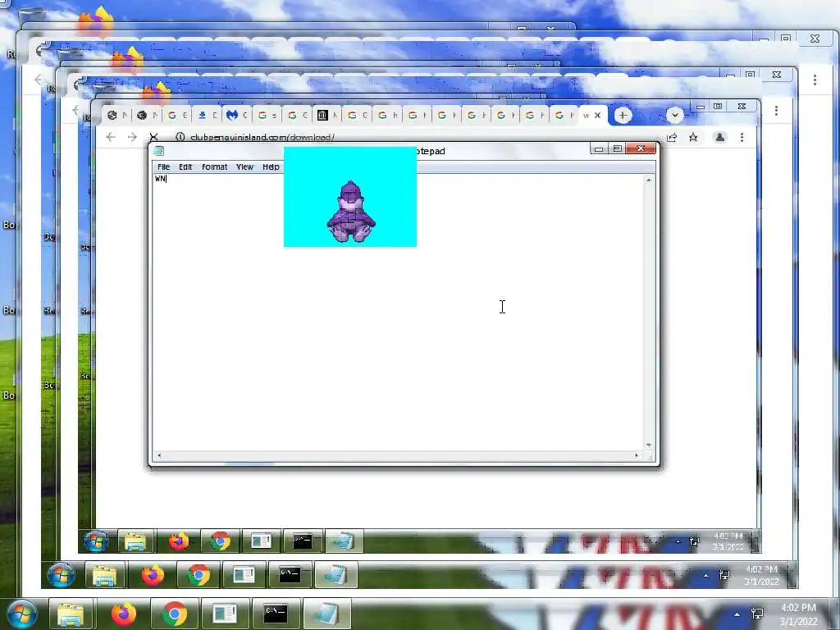Open the window-icon app left of Command Prompt on main taskbar
Screen dimensions: 840x630
coord(225,614)
